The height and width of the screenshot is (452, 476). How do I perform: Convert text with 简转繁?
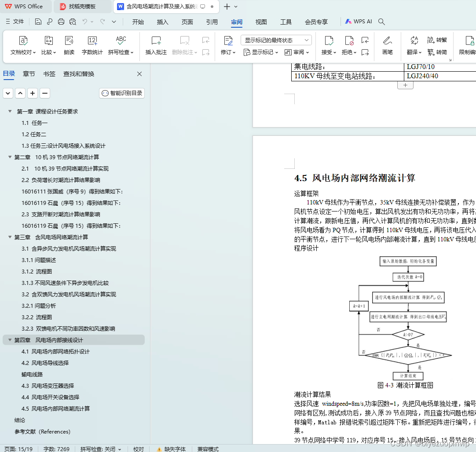(x=437, y=40)
